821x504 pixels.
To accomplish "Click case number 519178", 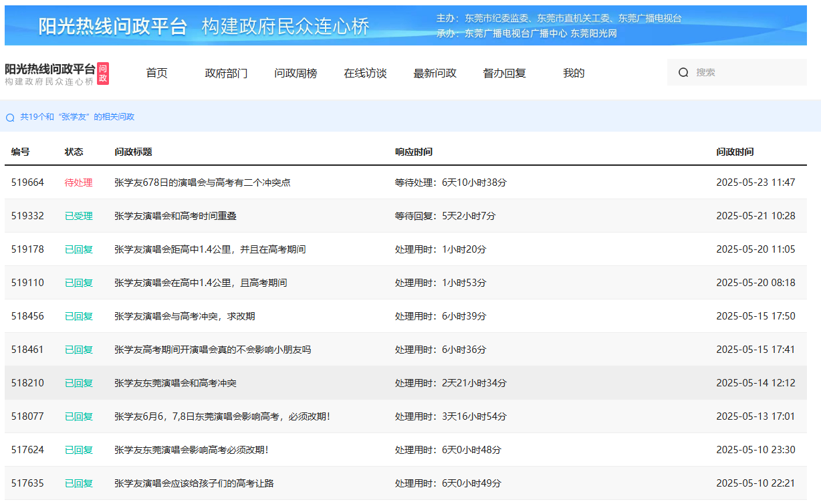I will (27, 249).
